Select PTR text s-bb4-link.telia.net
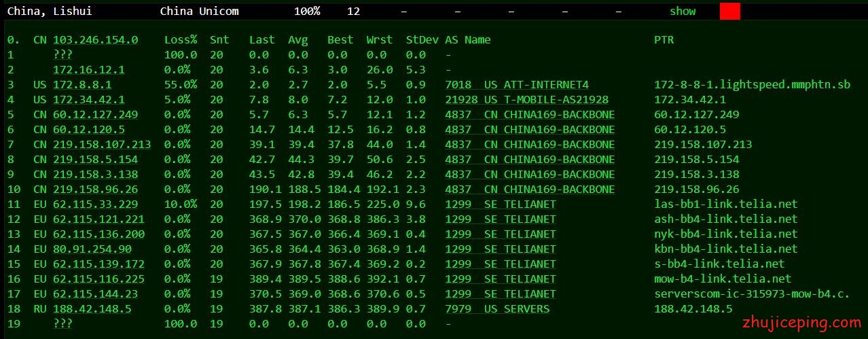The height and width of the screenshot is (339, 868). pyautogui.click(x=719, y=264)
